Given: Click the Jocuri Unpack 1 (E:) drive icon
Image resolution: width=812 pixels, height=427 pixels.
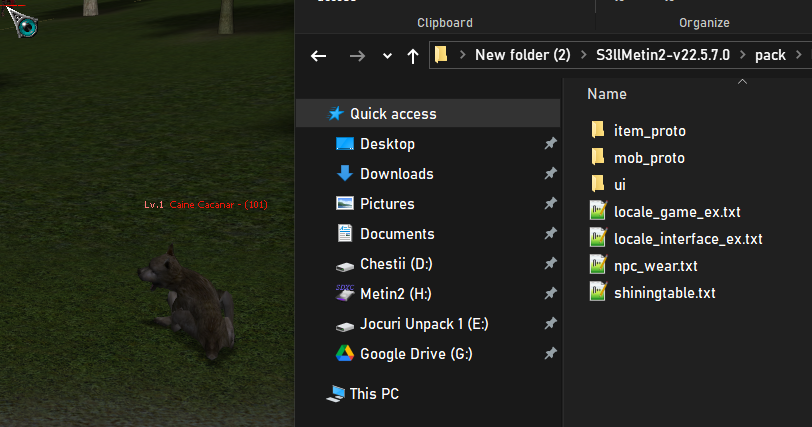Looking at the screenshot, I should (x=345, y=327).
